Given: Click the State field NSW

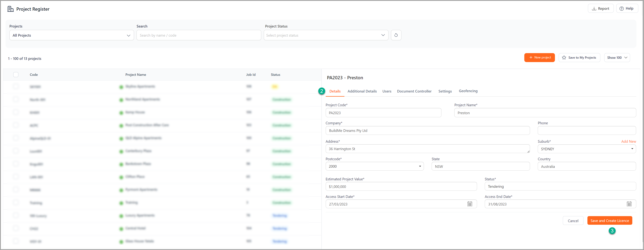Looking at the screenshot, I should click(480, 166).
